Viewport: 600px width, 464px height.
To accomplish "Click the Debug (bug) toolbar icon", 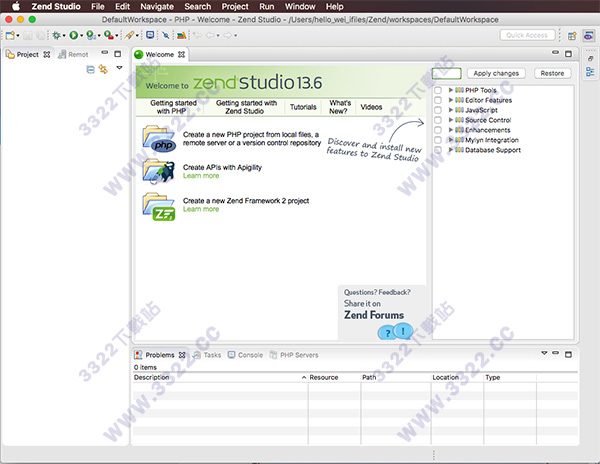I will tap(56, 36).
